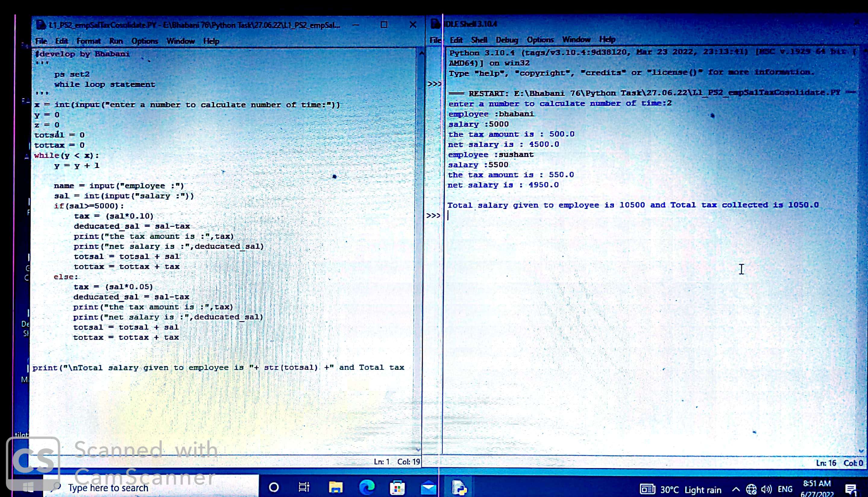Viewport: 868px width, 497px height.
Task: Open the network globe tray icon
Action: [x=751, y=490]
